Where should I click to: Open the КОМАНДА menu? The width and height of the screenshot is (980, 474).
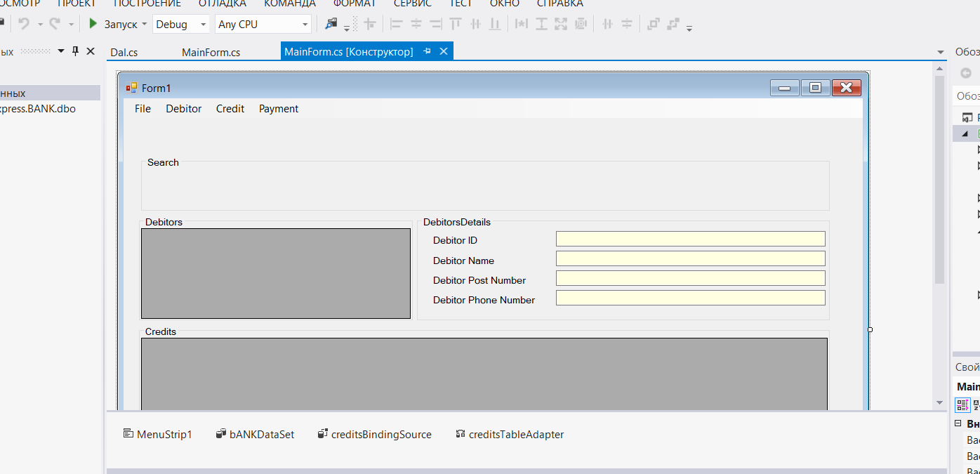pyautogui.click(x=290, y=4)
